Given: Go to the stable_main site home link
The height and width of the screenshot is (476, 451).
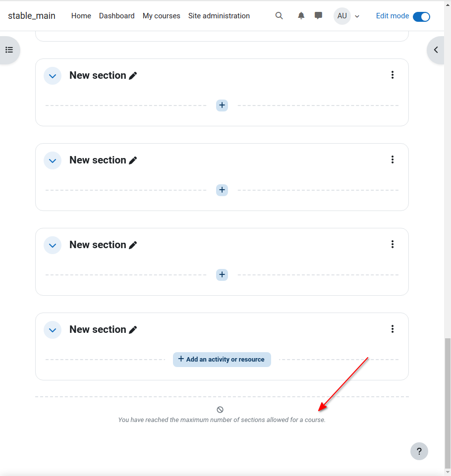Looking at the screenshot, I should tap(32, 16).
